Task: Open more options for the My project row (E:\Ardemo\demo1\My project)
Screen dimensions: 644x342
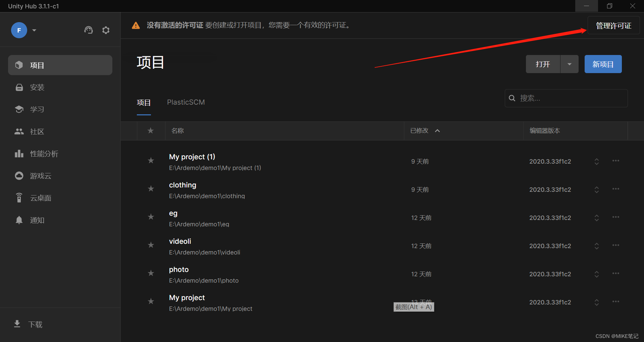Action: pos(616,301)
